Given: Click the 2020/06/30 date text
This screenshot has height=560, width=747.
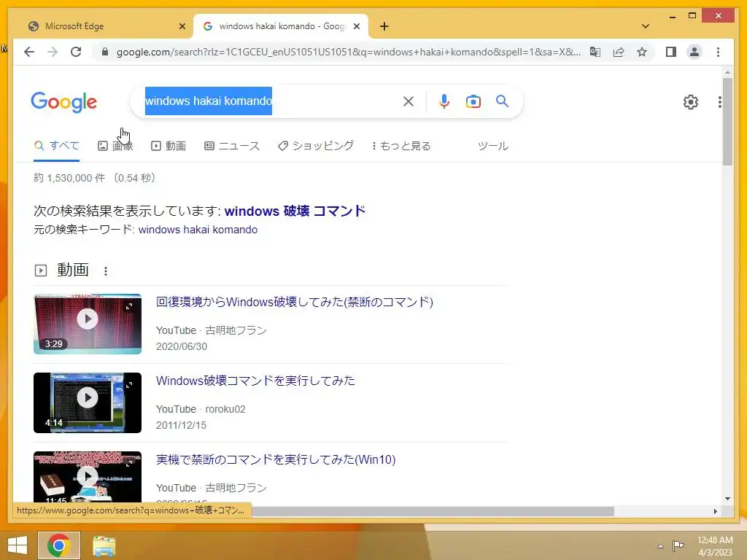Looking at the screenshot, I should 182,346.
